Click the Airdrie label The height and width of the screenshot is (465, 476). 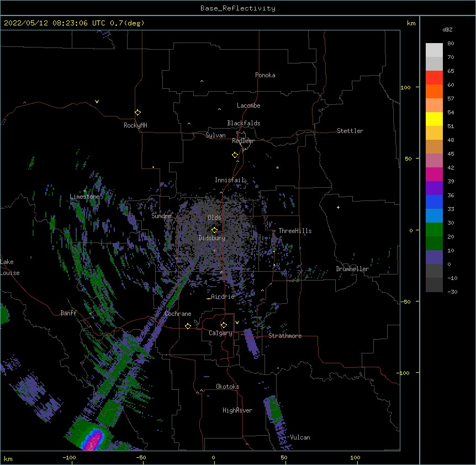point(223,297)
